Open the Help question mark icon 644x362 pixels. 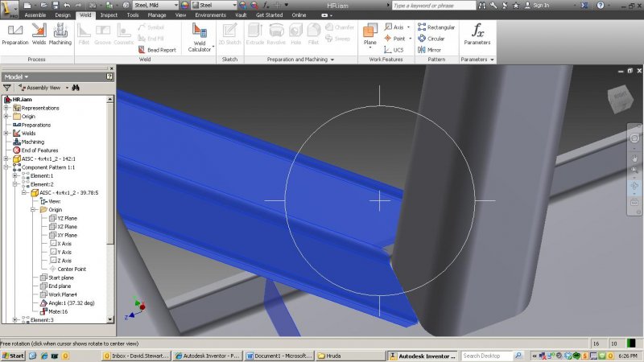click(601, 6)
